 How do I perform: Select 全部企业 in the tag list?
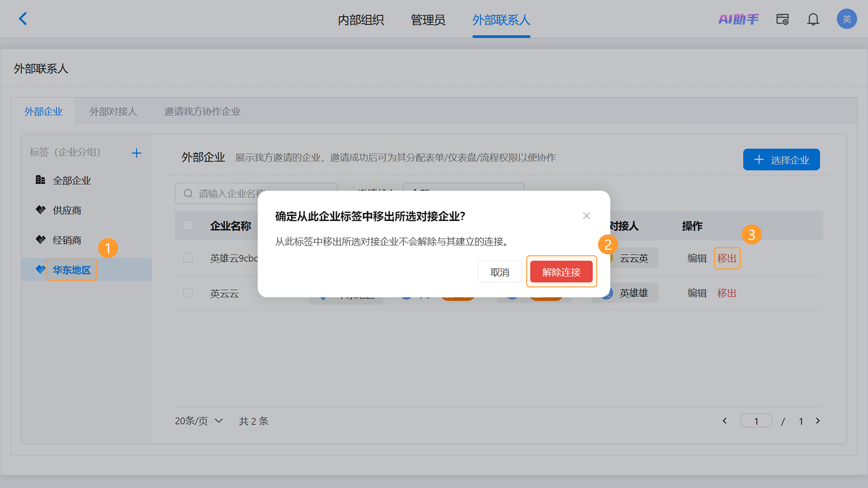tap(86, 180)
